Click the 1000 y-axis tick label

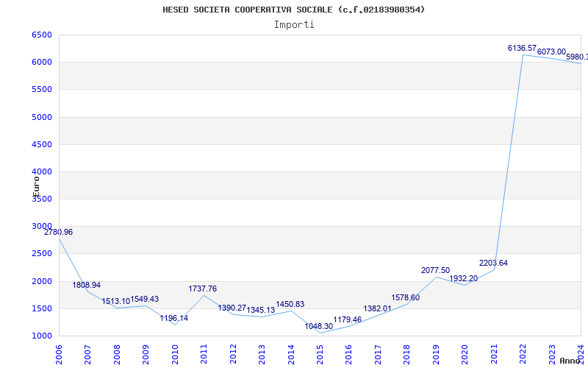point(42,336)
